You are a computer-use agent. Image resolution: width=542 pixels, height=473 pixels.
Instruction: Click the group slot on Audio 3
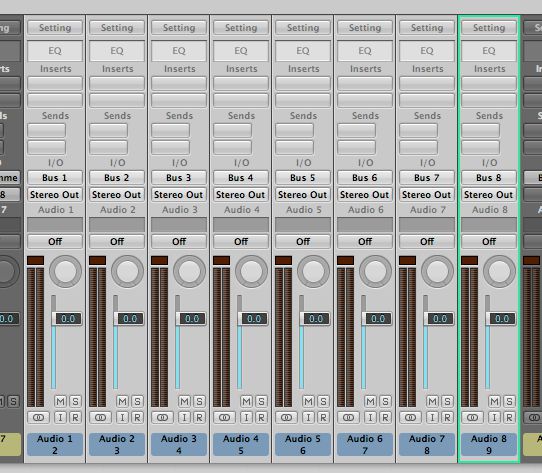click(x=179, y=225)
